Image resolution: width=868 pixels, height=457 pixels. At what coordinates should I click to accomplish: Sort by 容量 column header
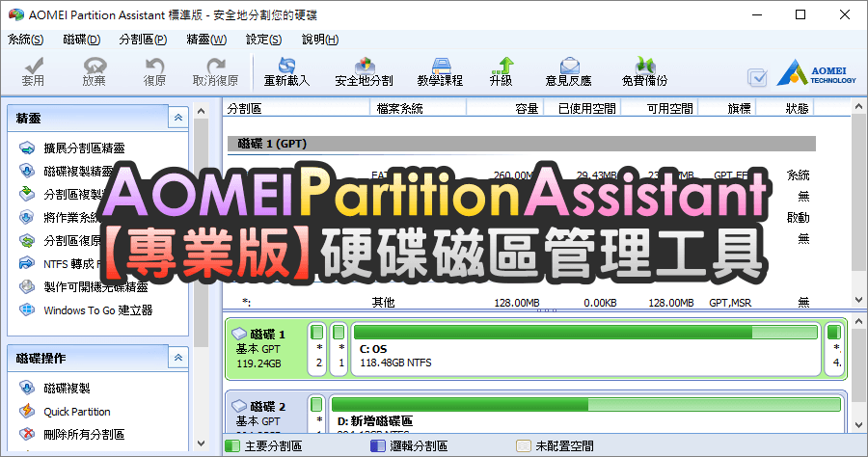pos(505,108)
